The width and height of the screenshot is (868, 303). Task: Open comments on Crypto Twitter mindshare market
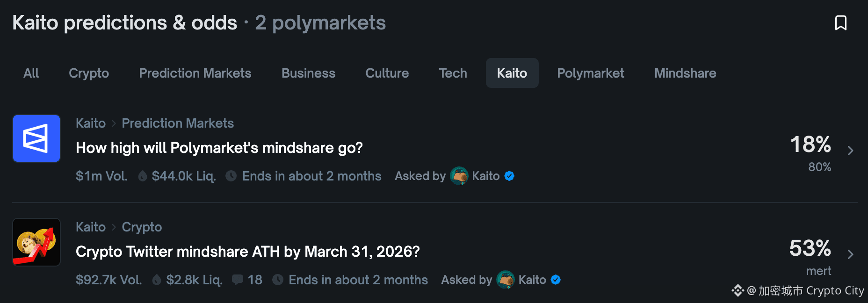[x=247, y=280]
